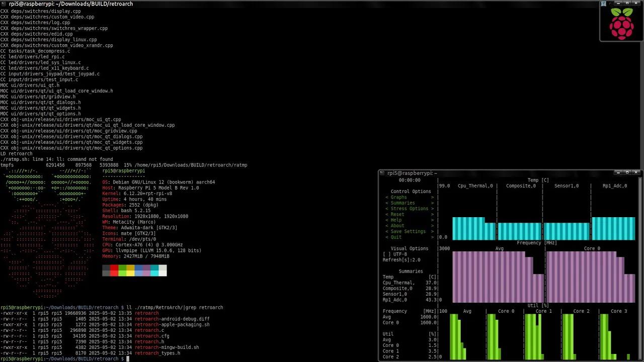Open Stress Options in s-tui

409,209
